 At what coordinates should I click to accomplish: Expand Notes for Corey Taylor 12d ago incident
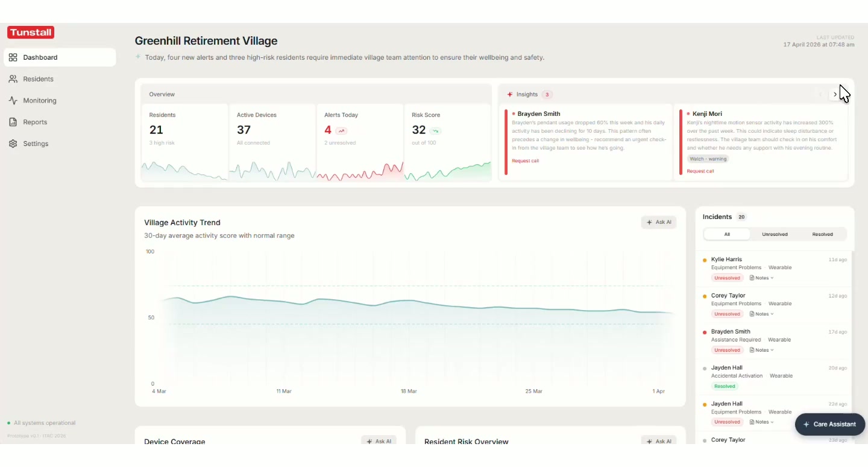[761, 314]
